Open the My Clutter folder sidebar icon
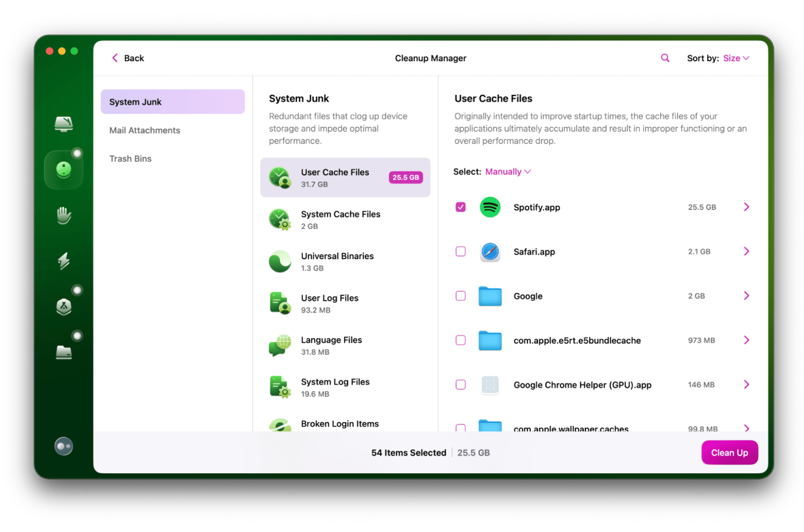Image resolution: width=804 pixels, height=532 pixels. click(x=63, y=352)
